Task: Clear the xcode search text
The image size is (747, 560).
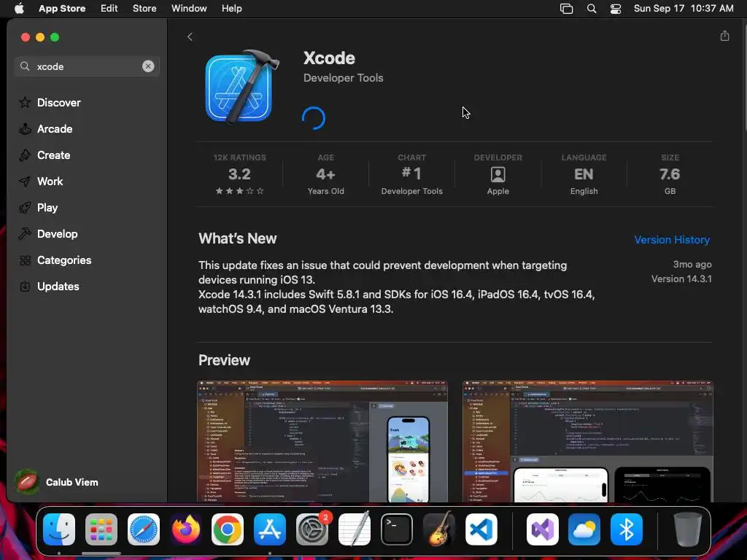Action: click(148, 66)
